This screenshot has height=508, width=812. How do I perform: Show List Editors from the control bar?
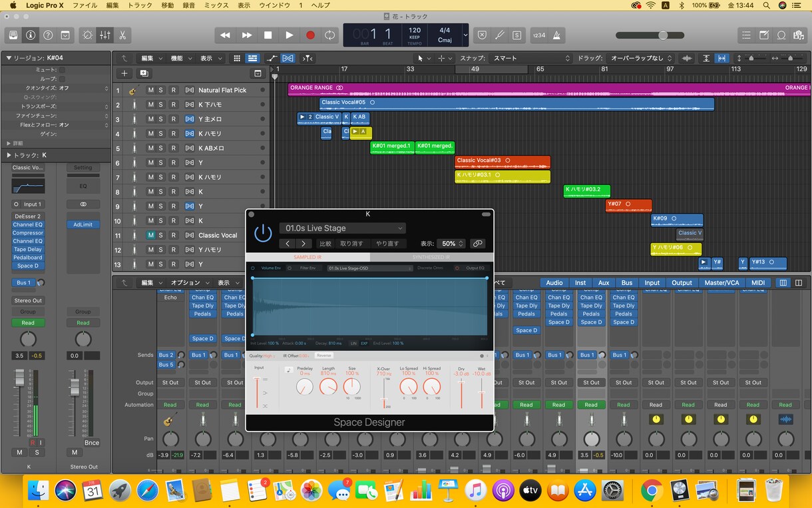pyautogui.click(x=746, y=35)
